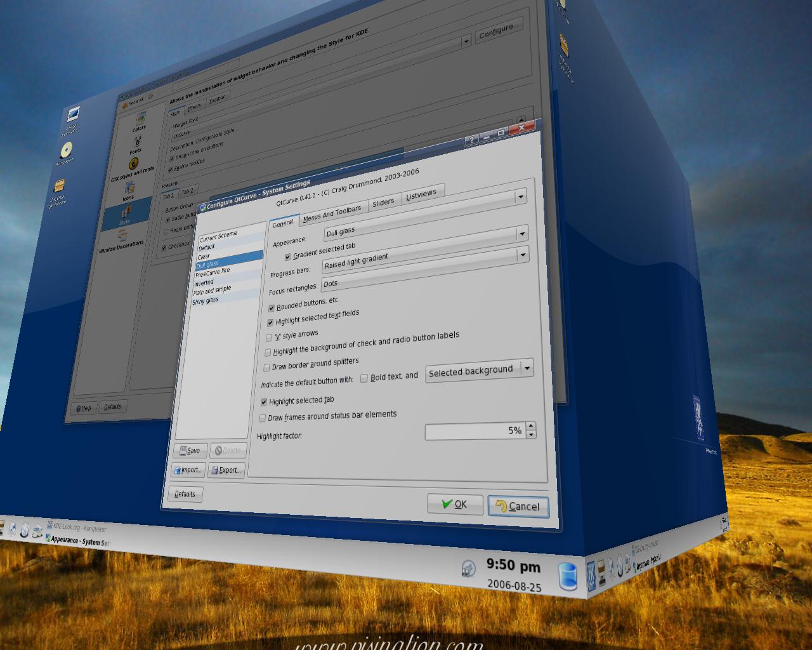Toggle Highlight selected text fields checkbox
812x650 pixels.
pos(270,322)
